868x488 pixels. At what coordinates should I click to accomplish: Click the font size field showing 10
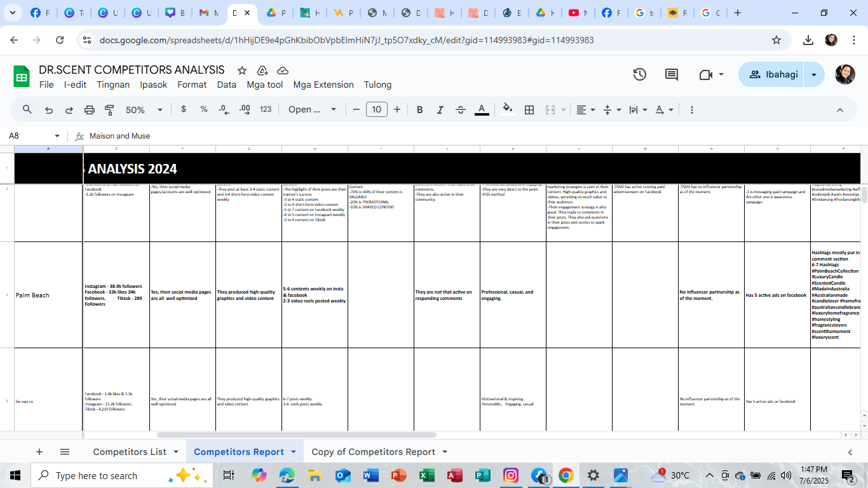tap(377, 109)
